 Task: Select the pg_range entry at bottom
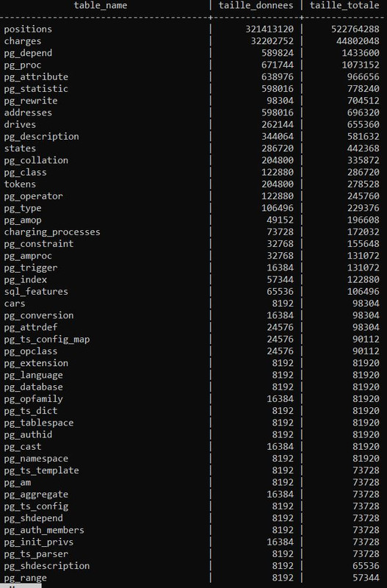pos(26,578)
